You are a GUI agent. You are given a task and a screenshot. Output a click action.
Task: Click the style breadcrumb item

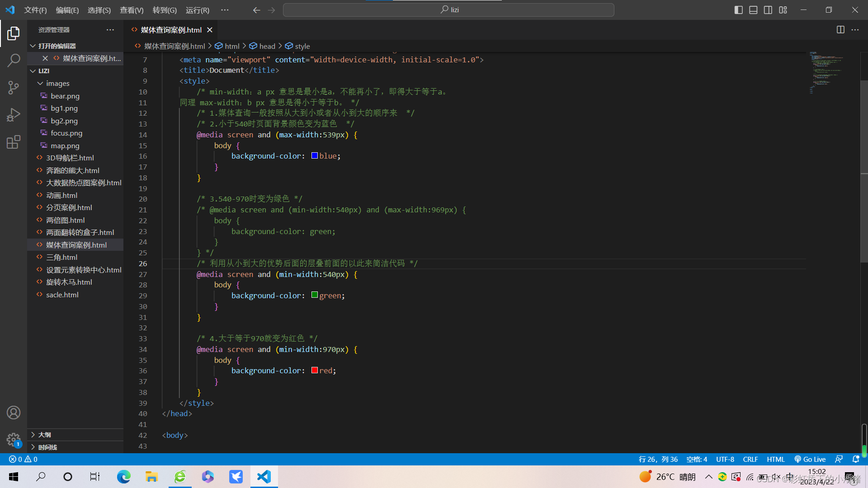tap(297, 46)
